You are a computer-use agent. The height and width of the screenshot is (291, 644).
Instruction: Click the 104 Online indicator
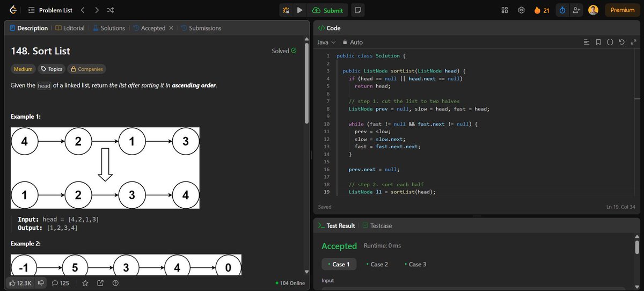[290, 283]
